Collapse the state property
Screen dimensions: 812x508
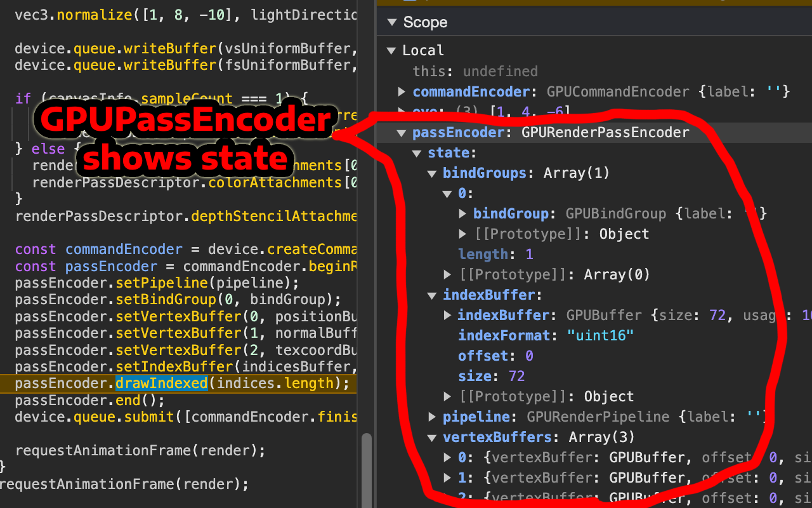pyautogui.click(x=417, y=153)
